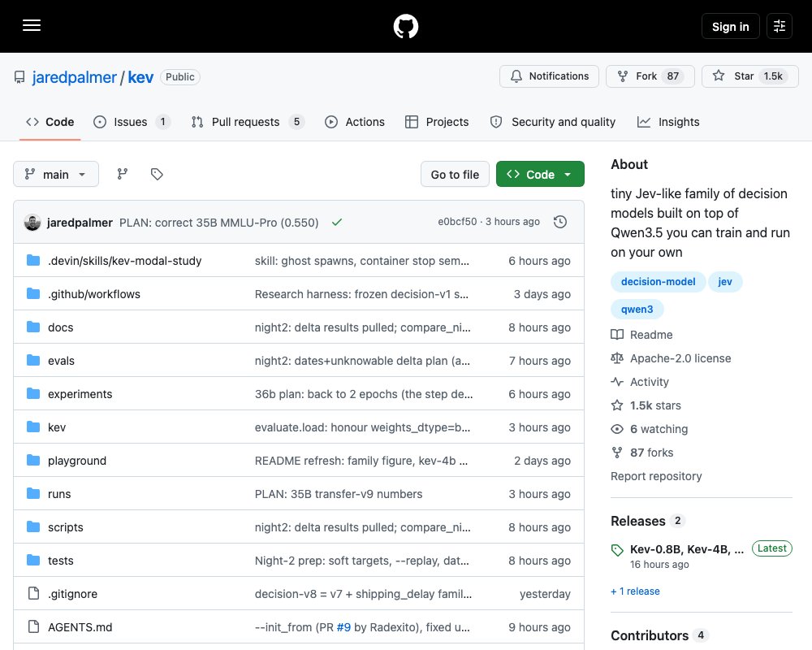812x650 pixels.
Task: Click the + 1 release link
Action: click(x=635, y=591)
